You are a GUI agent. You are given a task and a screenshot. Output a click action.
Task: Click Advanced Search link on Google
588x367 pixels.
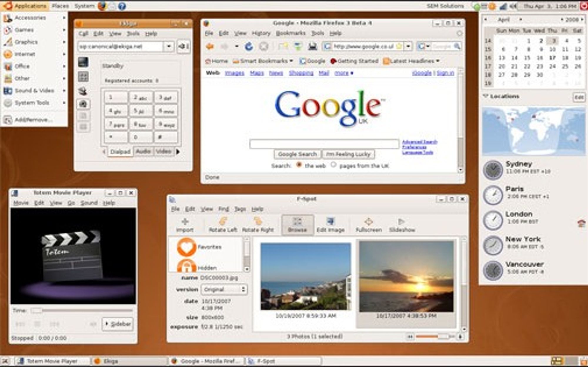click(x=420, y=142)
